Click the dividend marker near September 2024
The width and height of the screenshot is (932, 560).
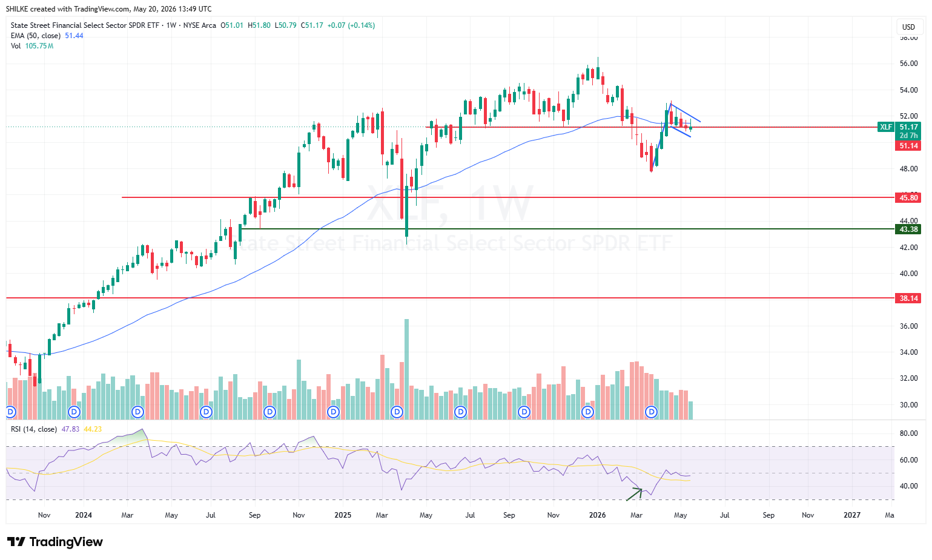[269, 412]
